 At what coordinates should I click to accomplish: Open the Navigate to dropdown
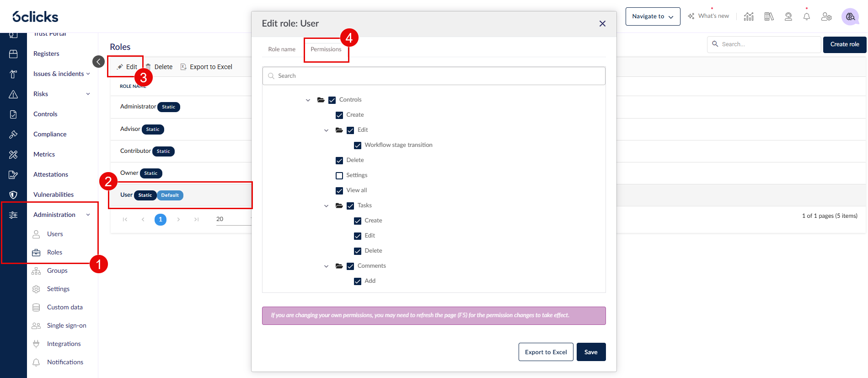click(653, 16)
